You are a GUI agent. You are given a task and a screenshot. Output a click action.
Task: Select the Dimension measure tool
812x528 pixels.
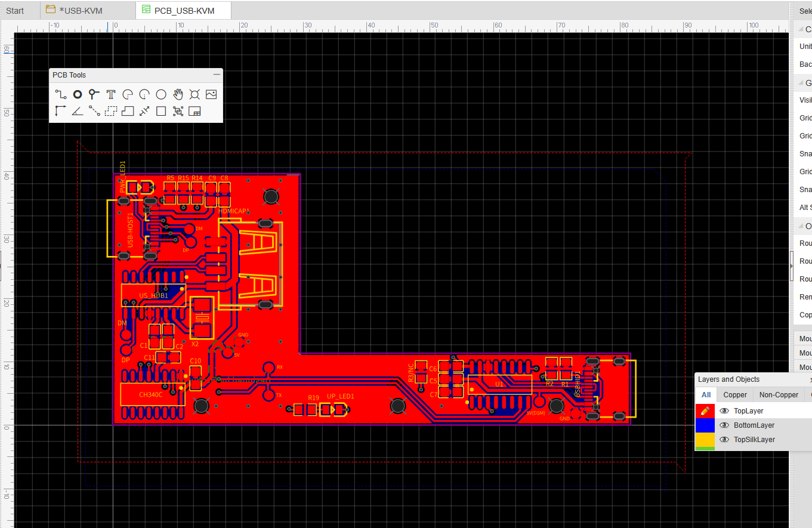coord(60,111)
